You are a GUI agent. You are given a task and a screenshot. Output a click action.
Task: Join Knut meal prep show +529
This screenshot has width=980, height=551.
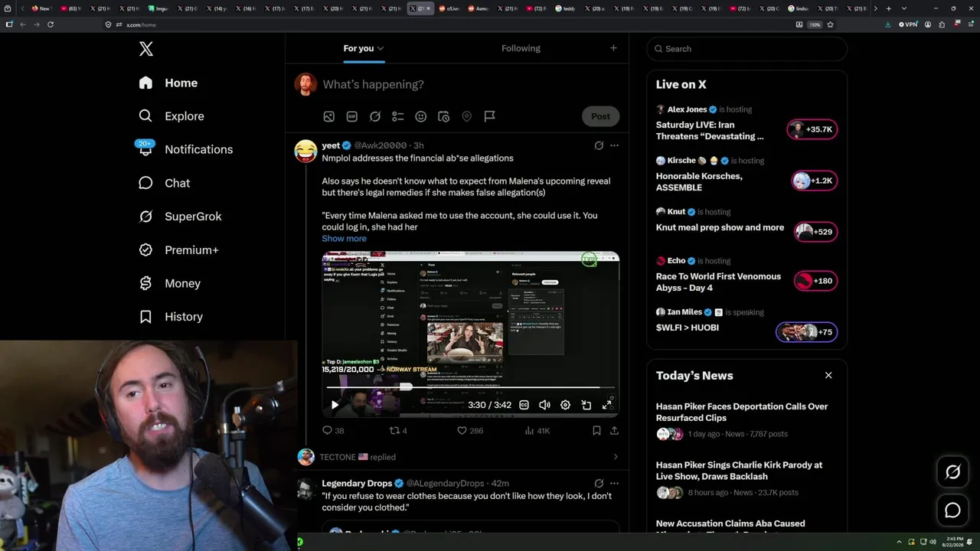point(816,232)
